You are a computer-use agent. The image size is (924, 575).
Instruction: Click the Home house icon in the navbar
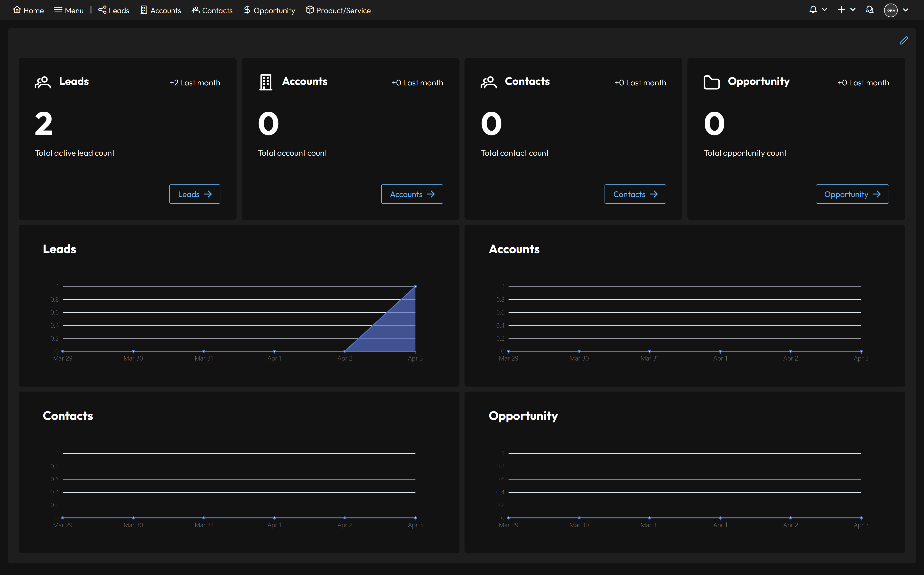(x=17, y=10)
